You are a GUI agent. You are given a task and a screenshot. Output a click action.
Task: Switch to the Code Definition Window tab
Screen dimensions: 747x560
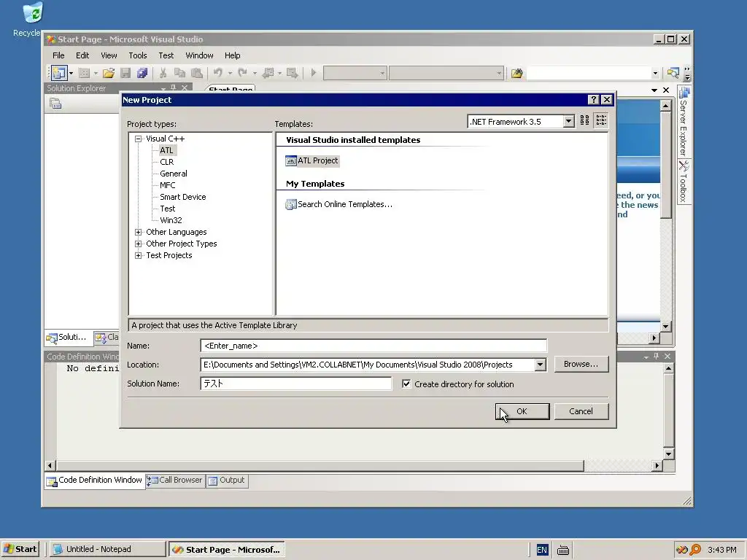click(x=94, y=481)
